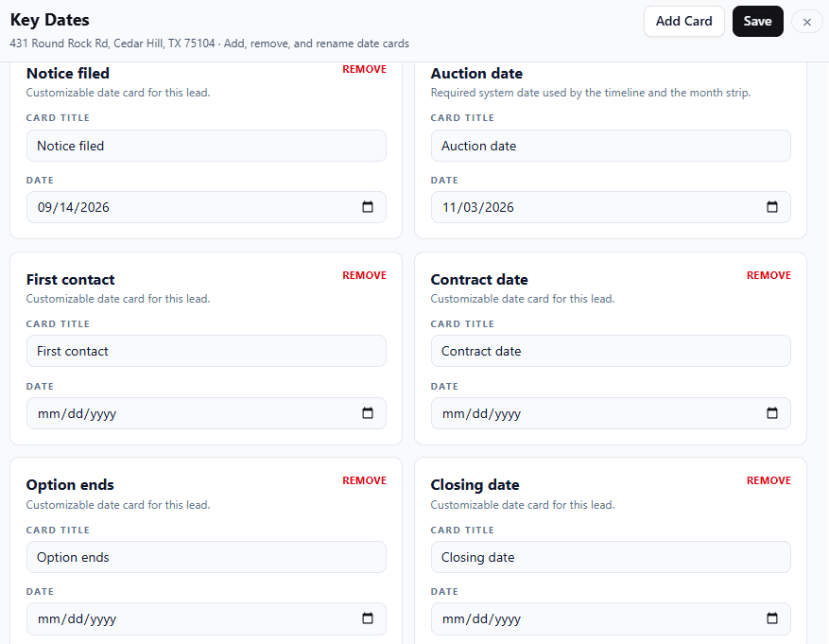Focus the empty Contract date date field

[611, 413]
